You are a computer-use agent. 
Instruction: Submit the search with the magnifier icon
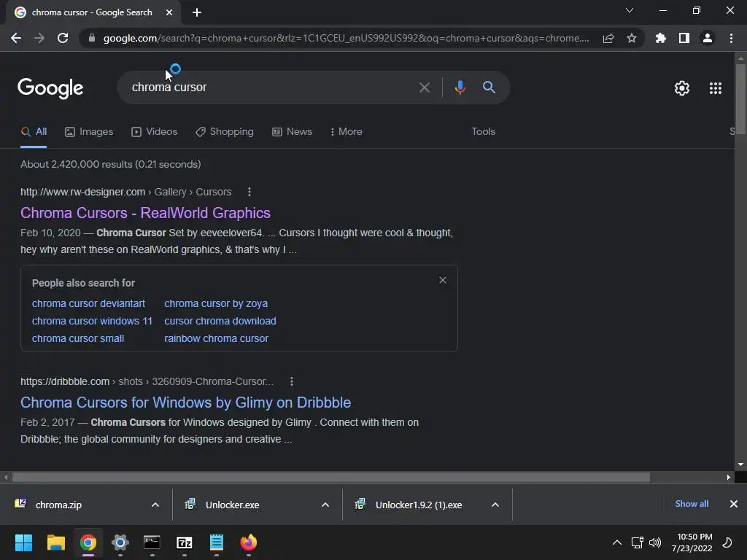(489, 87)
